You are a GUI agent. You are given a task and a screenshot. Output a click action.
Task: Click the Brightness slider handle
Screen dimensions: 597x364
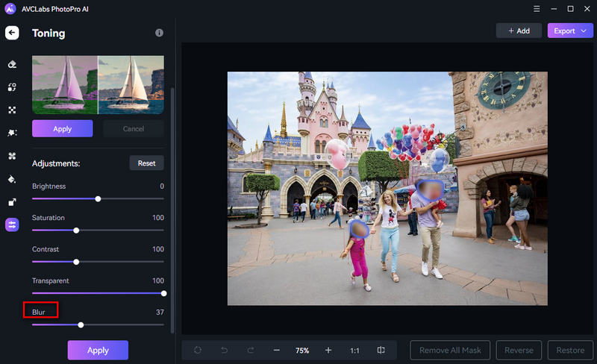click(98, 198)
